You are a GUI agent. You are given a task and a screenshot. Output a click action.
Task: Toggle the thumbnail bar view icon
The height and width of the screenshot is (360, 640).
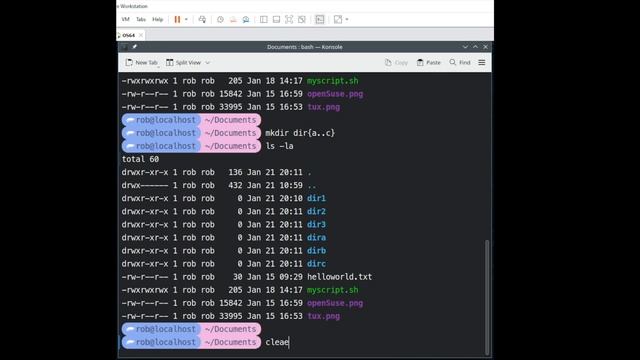coord(276,20)
